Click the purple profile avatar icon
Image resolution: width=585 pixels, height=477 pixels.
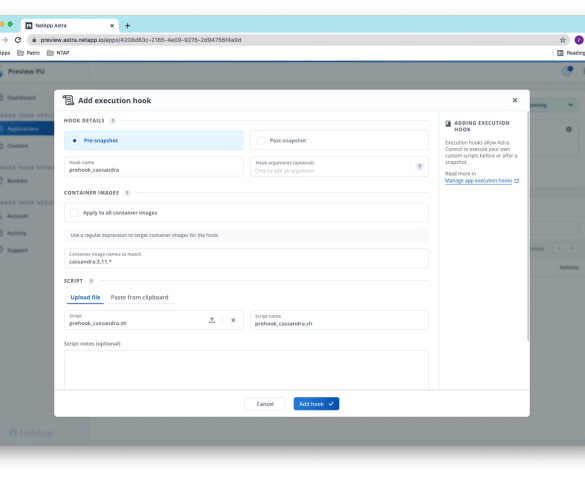[579, 40]
